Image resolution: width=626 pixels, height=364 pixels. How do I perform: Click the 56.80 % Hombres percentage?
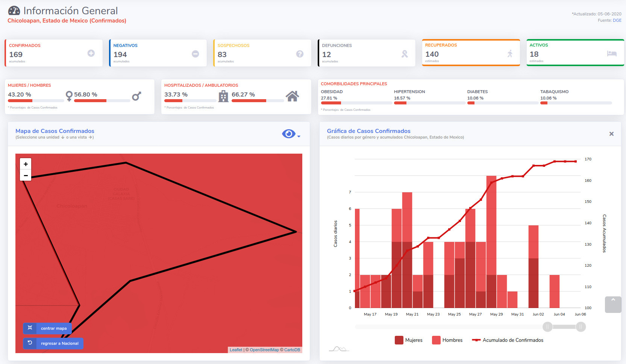pyautogui.click(x=86, y=95)
